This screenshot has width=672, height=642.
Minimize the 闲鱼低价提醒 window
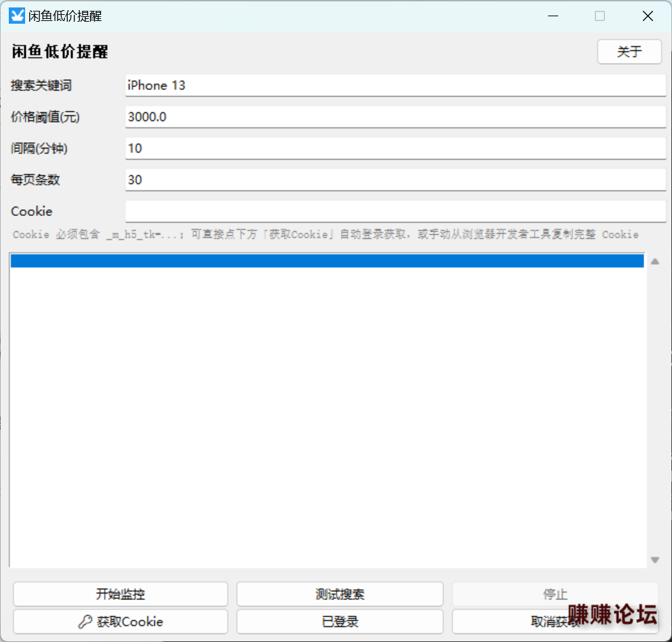pos(553,16)
